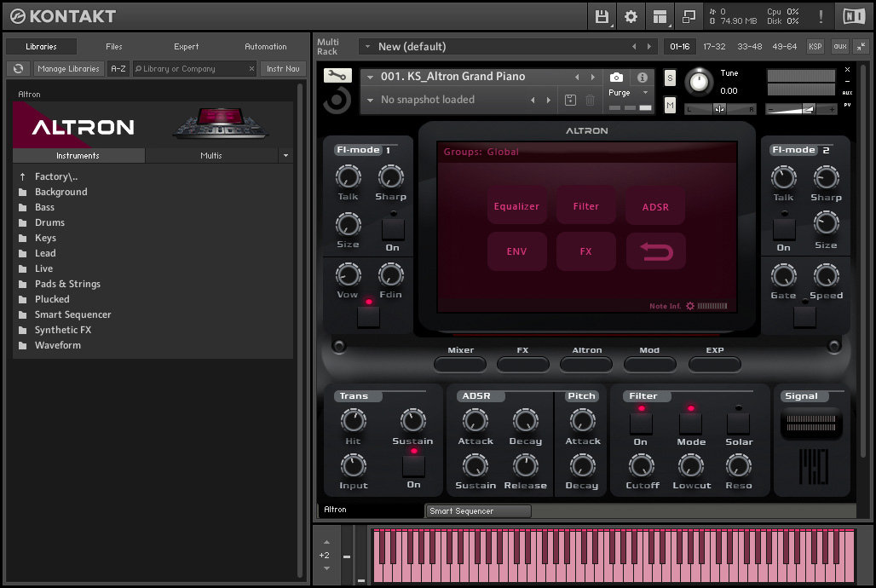Click the save disk icon in header
The width and height of the screenshot is (876, 588).
click(x=602, y=16)
